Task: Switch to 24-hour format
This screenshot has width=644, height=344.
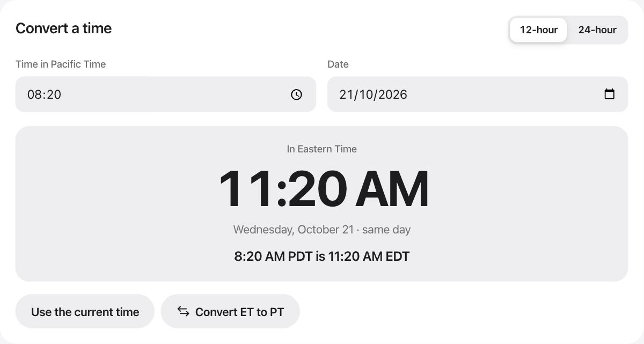Action: 597,30
